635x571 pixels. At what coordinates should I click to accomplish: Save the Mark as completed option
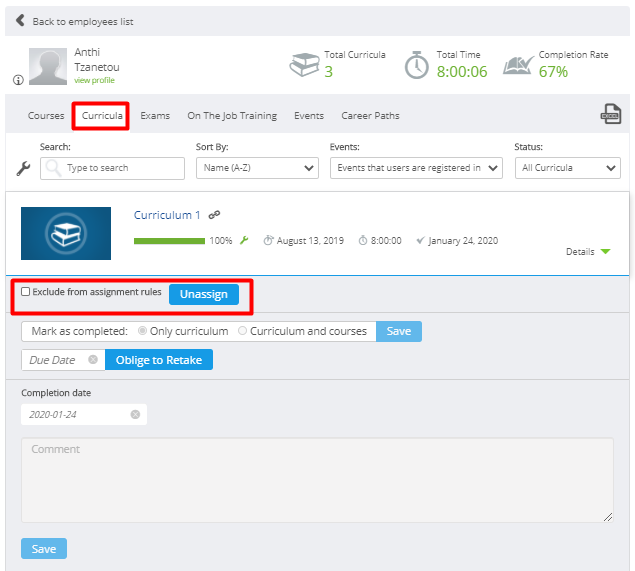tap(399, 331)
